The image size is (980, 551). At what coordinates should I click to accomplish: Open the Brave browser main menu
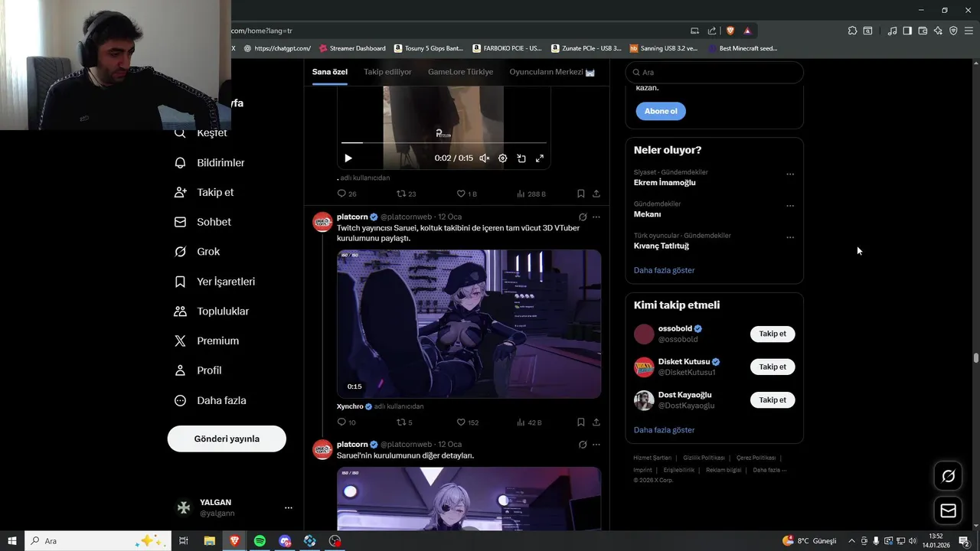point(970,31)
